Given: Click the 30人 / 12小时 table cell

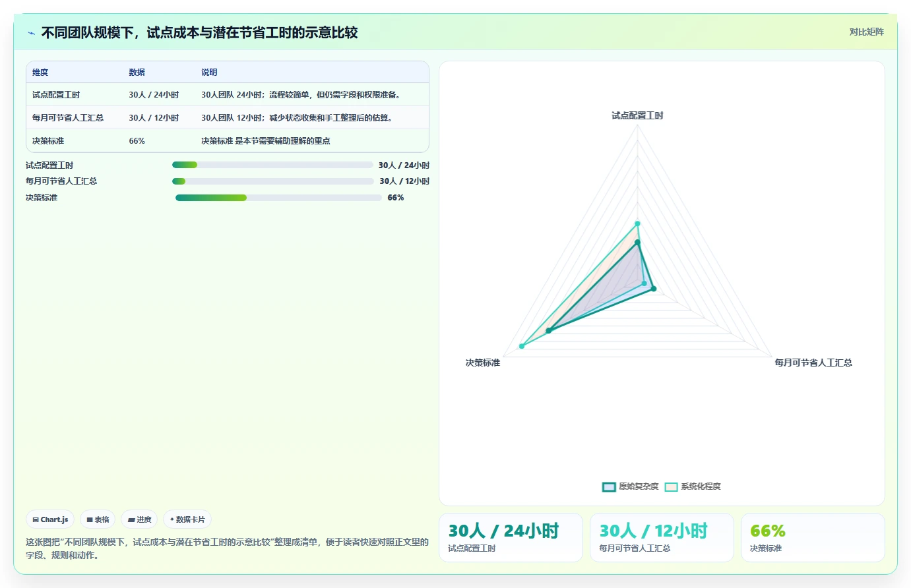Looking at the screenshot, I should click(x=154, y=118).
